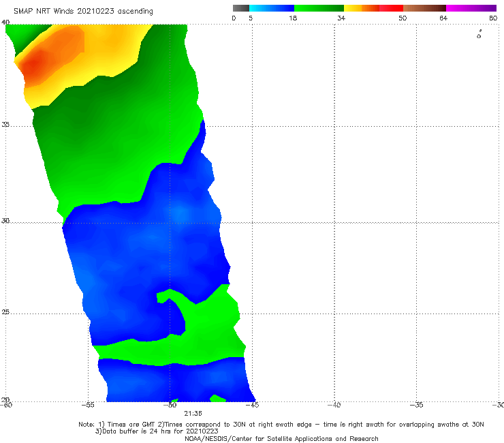Click the gray 0-5 segment of the color bar
Screen dimensions: 504x443
[x=241, y=8]
